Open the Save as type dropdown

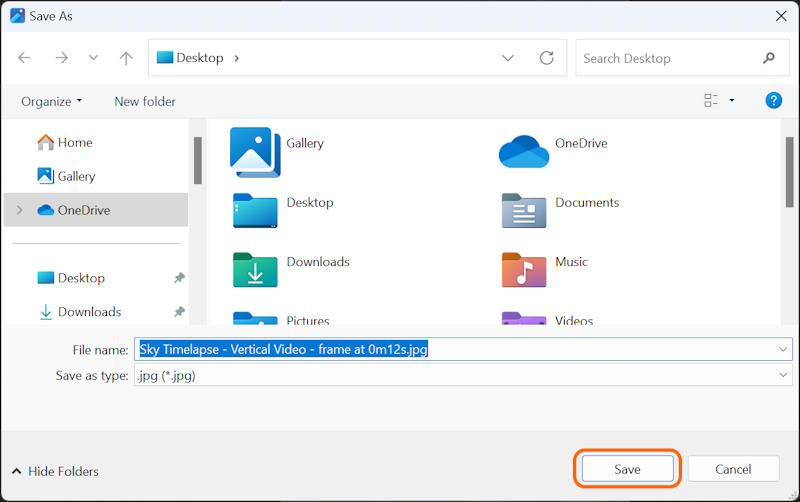[462, 376]
